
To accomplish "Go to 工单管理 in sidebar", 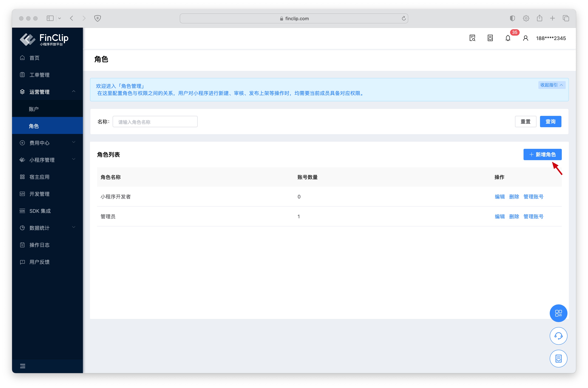I will tap(39, 75).
